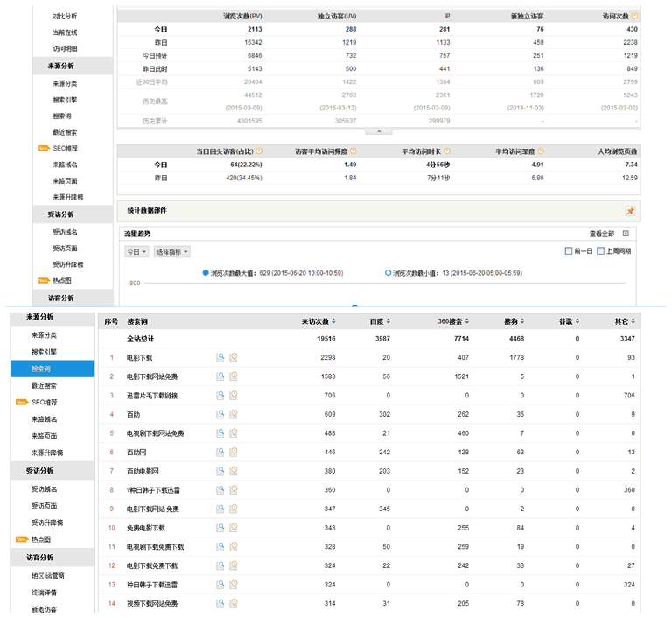The height and width of the screenshot is (618, 672).
Task: Click the 今日 PV value 2113
Action: click(x=255, y=29)
